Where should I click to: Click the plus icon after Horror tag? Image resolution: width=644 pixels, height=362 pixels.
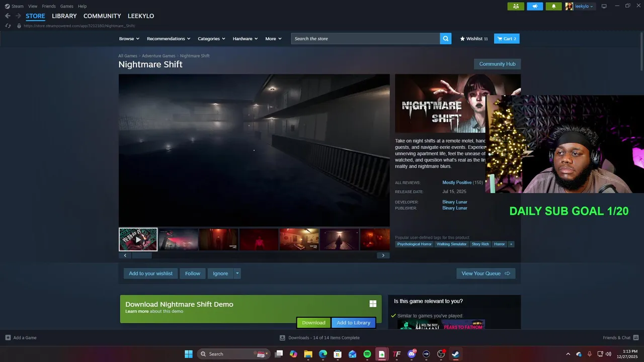pos(511,244)
